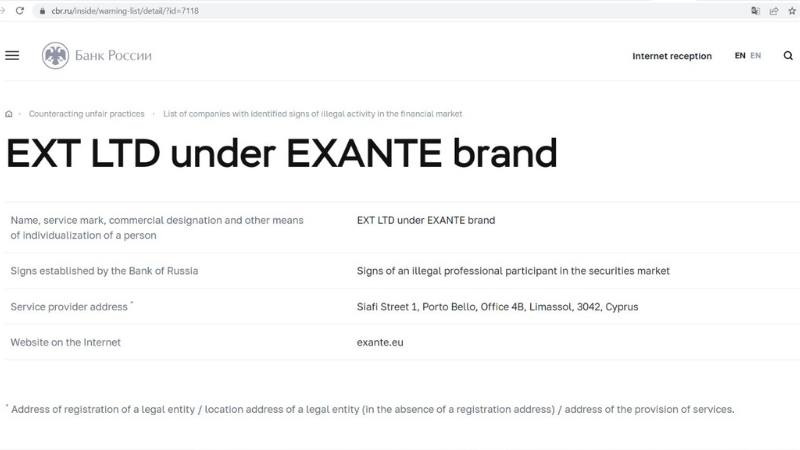
Task: Click the EXT LTD under EXANTE heading
Action: [x=281, y=154]
